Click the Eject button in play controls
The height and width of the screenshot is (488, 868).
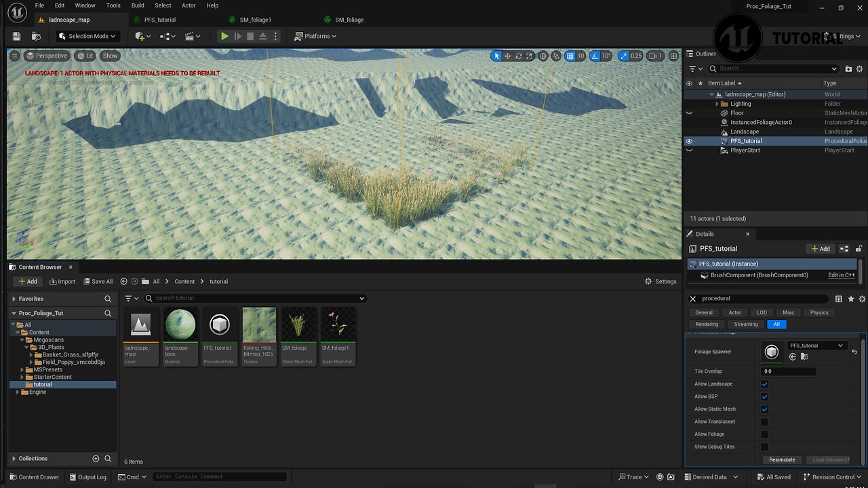click(x=262, y=36)
